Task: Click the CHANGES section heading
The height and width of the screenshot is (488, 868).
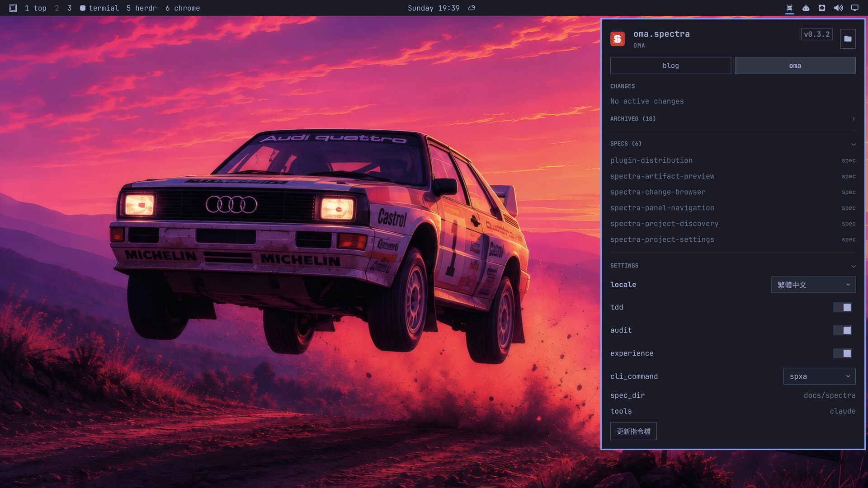Action: 623,86
